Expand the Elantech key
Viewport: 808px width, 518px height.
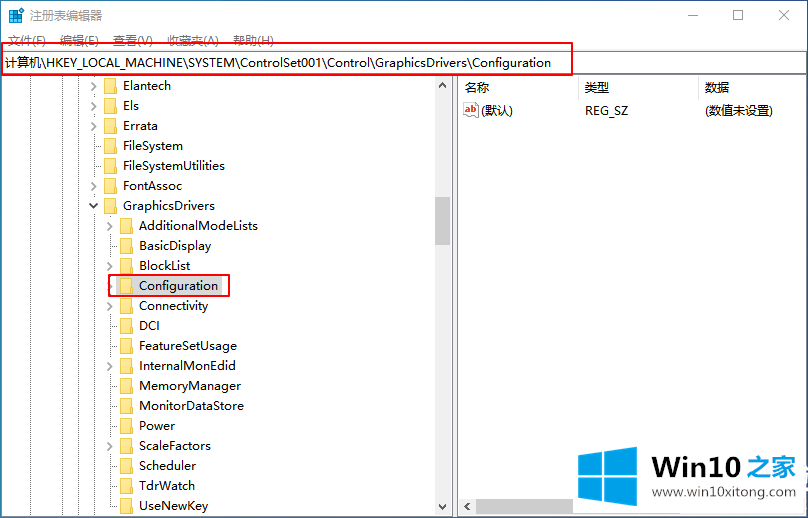click(x=94, y=86)
